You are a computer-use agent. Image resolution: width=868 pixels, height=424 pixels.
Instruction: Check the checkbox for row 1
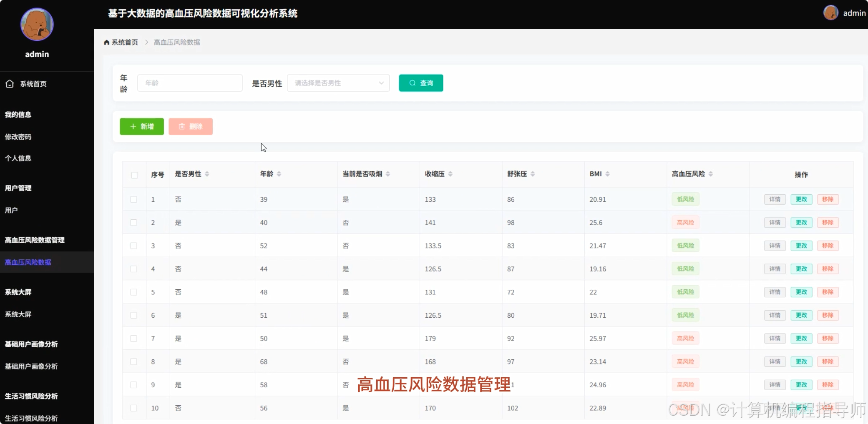tap(134, 199)
